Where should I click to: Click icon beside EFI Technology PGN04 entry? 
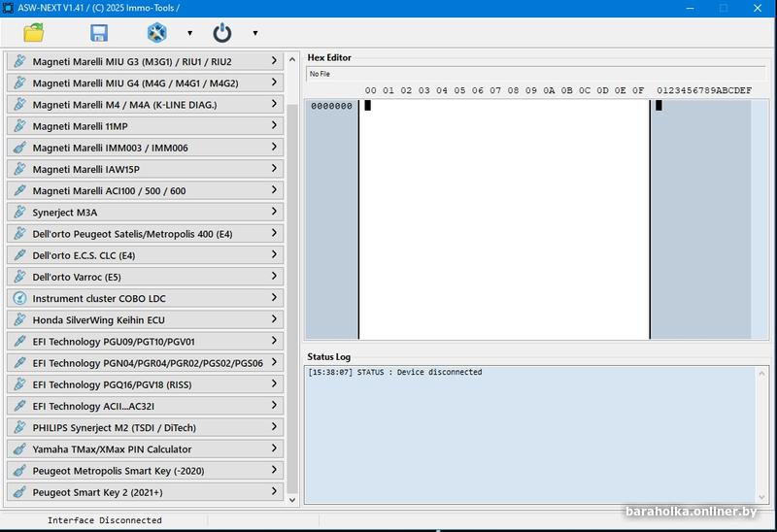point(19,363)
